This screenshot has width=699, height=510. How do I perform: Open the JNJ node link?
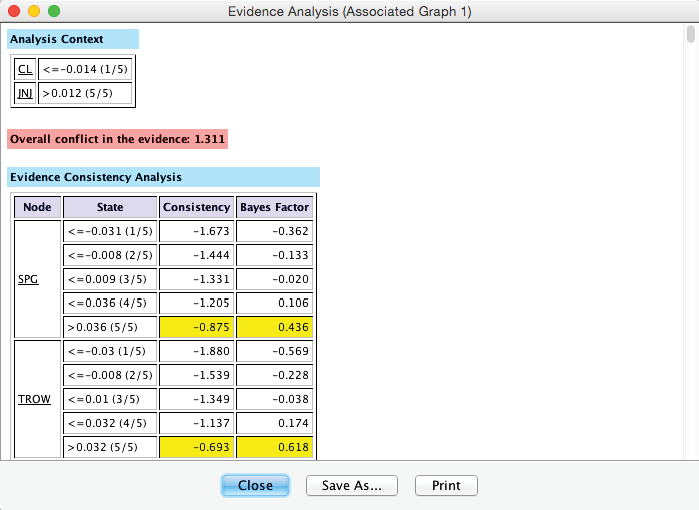click(25, 93)
